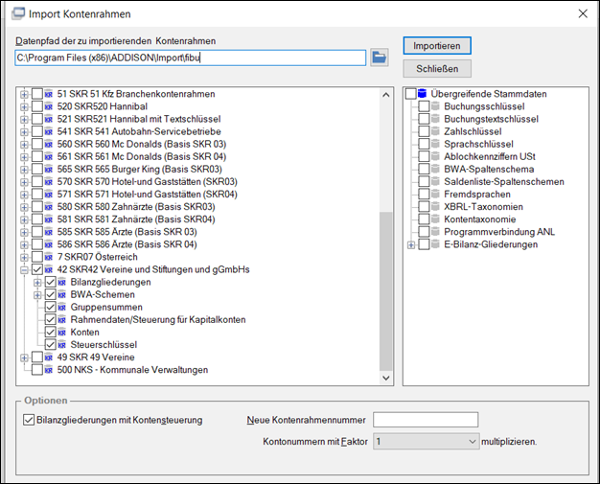Click the KR icon beside BWA-Schemen
600x484 pixels.
[x=62, y=295]
